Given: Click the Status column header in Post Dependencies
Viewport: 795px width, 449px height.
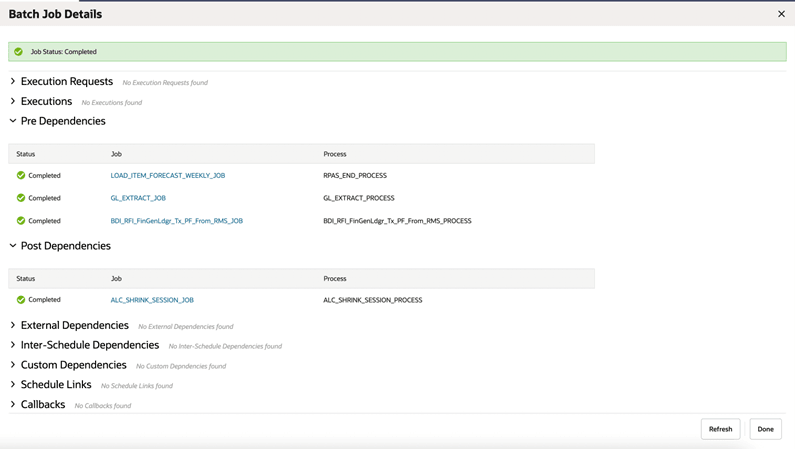Looking at the screenshot, I should tap(25, 278).
